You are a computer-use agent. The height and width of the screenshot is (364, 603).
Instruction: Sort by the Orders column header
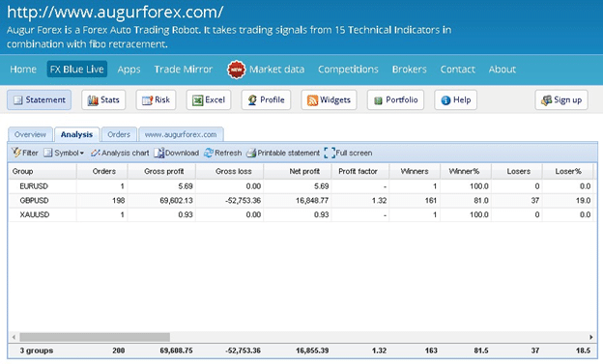[102, 172]
